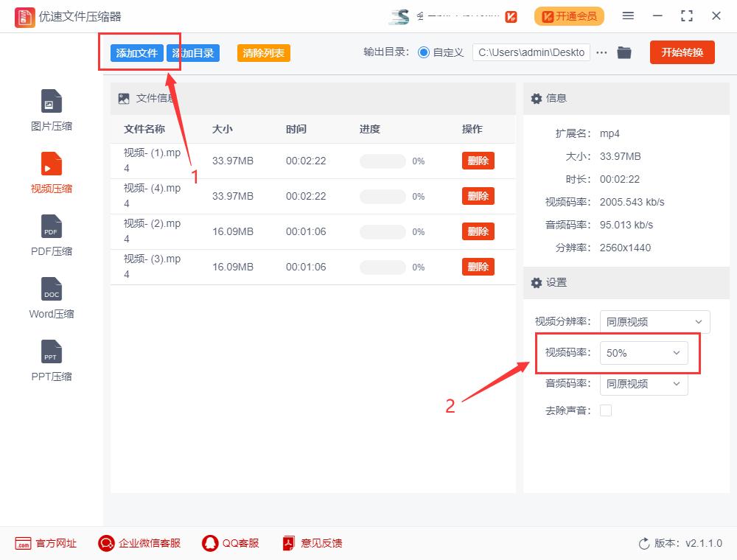737x560 pixels.
Task: Open the 音频码率 dropdown
Action: coord(644,384)
